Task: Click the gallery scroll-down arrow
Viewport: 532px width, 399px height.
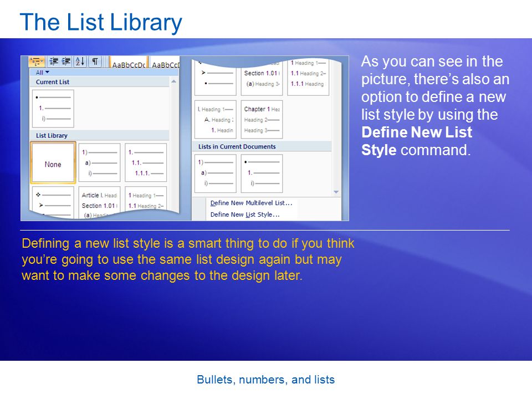Action: point(336,192)
